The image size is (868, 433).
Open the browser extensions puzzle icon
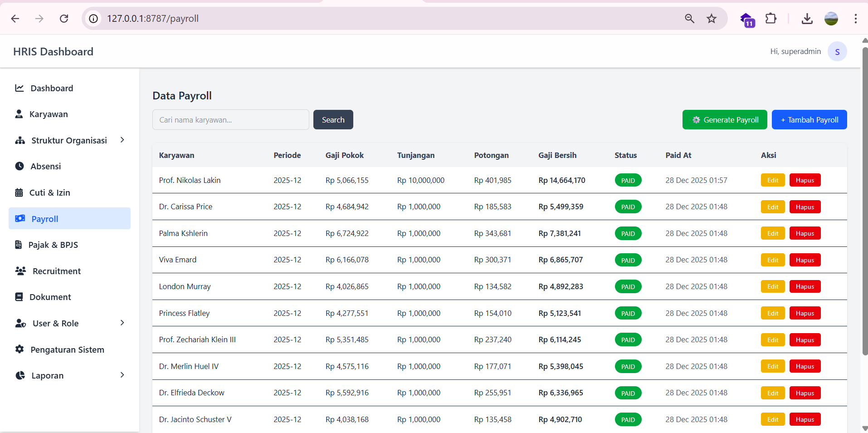[x=770, y=19]
